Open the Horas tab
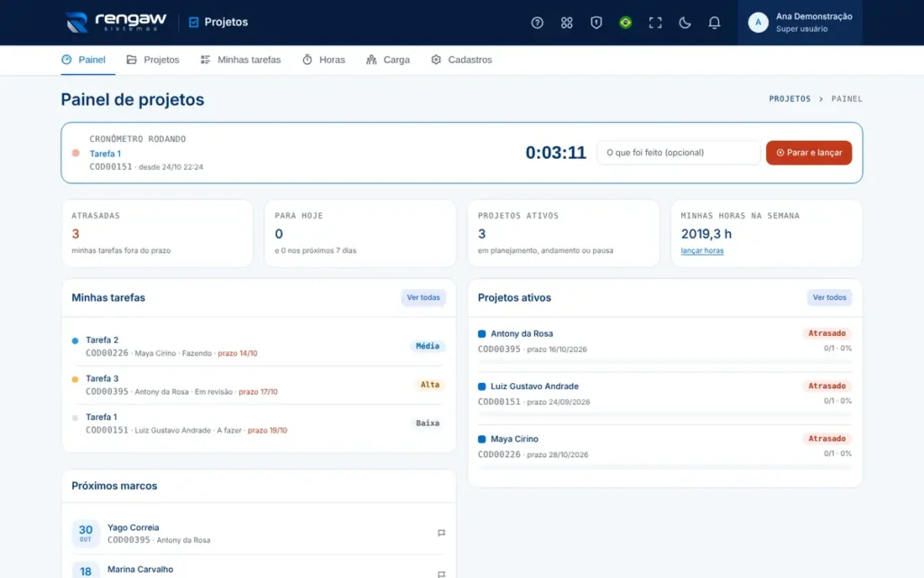Screen dimensions: 924x578 click(x=324, y=60)
